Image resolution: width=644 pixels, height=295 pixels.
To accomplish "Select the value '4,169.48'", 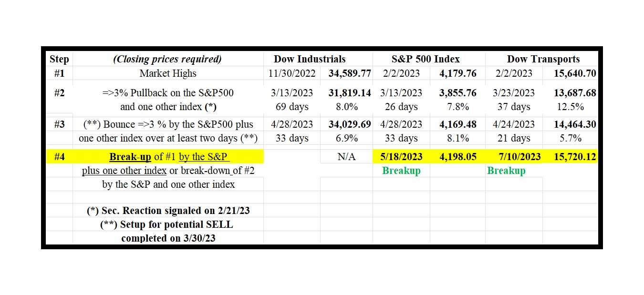I will [x=457, y=124].
